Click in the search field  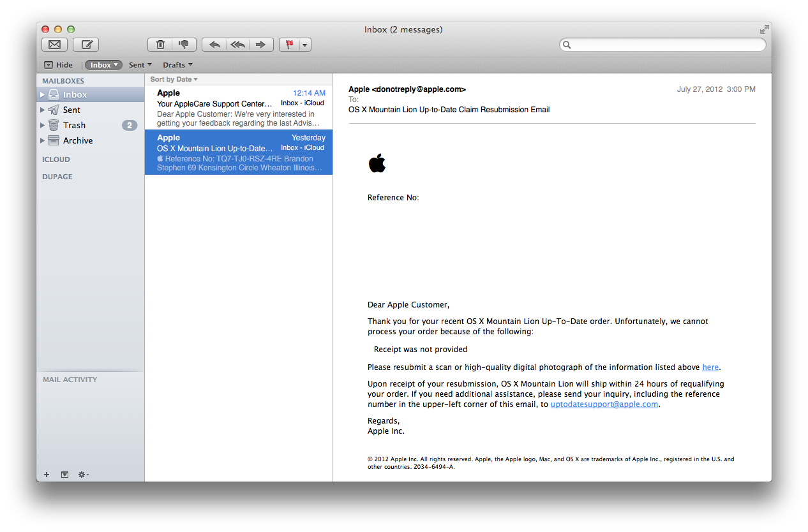click(x=662, y=45)
